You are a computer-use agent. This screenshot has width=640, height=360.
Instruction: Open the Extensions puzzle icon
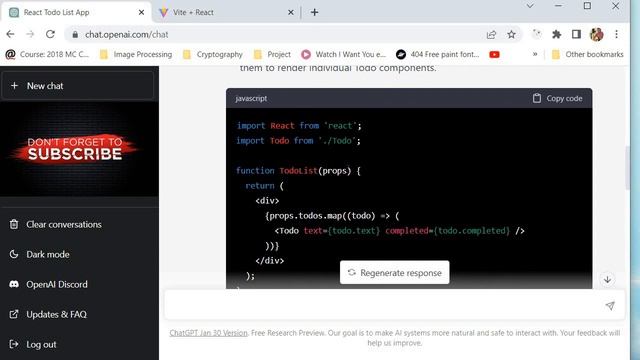556,35
